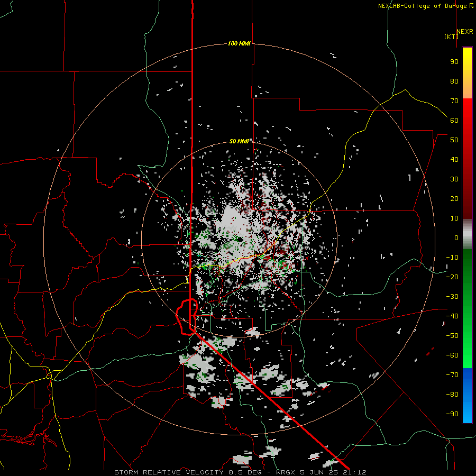Image resolution: width=476 pixels, height=476 pixels.
Task: Click the positive 20 scale value
Action: [x=454, y=198]
